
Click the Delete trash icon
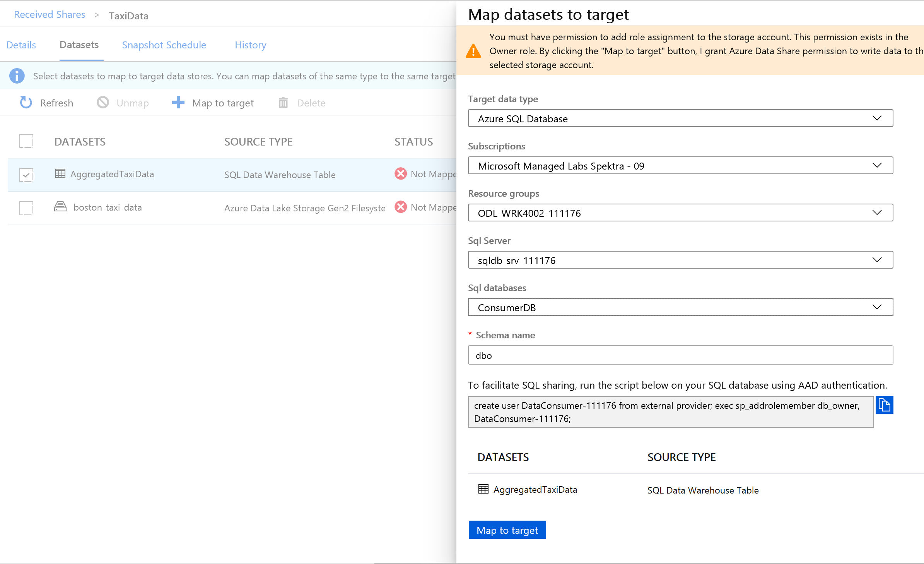[x=283, y=103]
